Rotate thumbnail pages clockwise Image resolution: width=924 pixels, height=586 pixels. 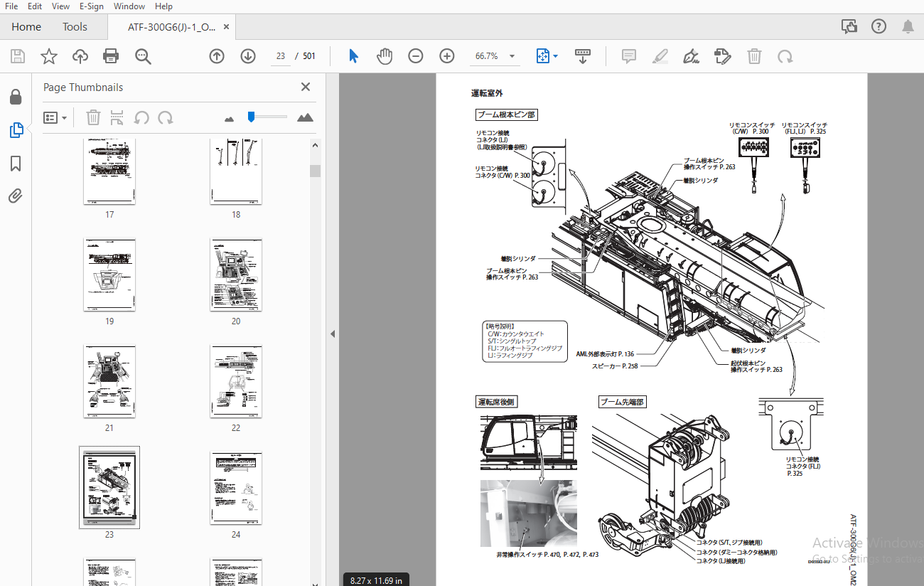(166, 117)
